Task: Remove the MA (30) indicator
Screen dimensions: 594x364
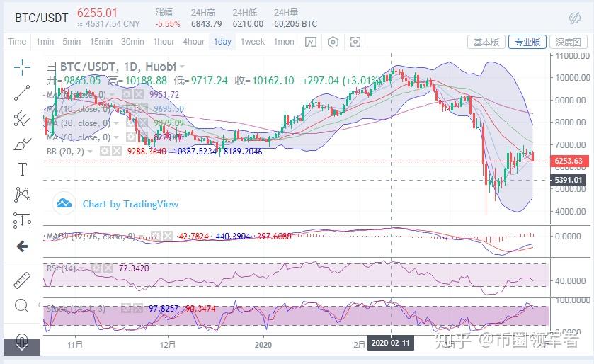Action: click(143, 123)
